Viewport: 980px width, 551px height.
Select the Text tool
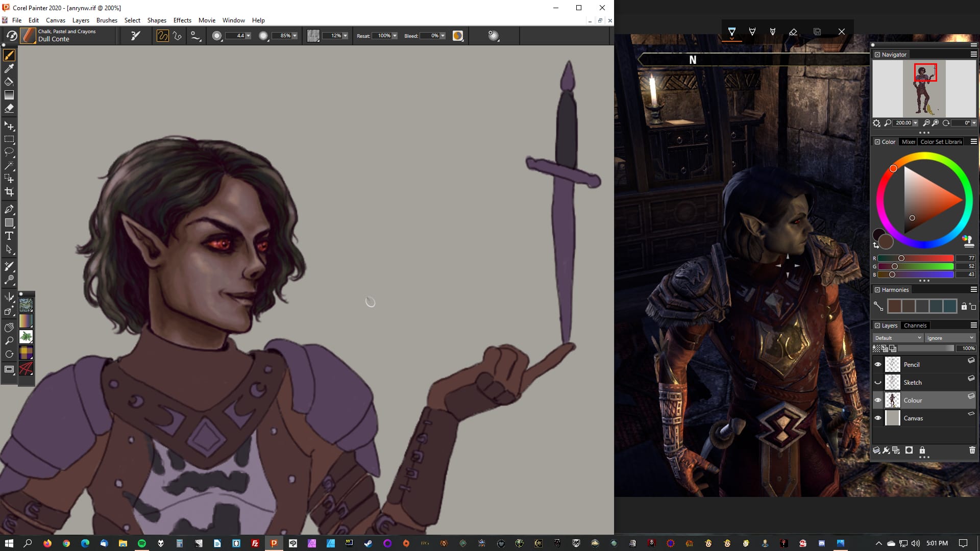coord(9,236)
